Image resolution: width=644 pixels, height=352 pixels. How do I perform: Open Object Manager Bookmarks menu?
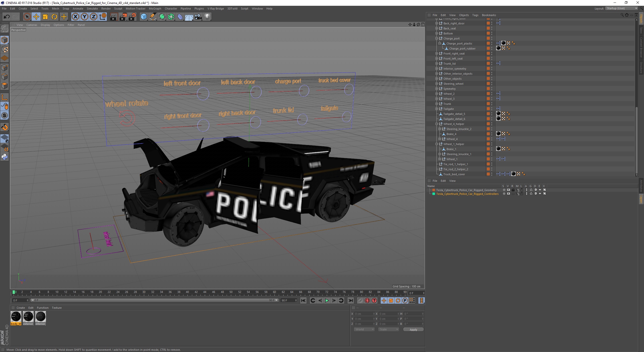tap(489, 15)
